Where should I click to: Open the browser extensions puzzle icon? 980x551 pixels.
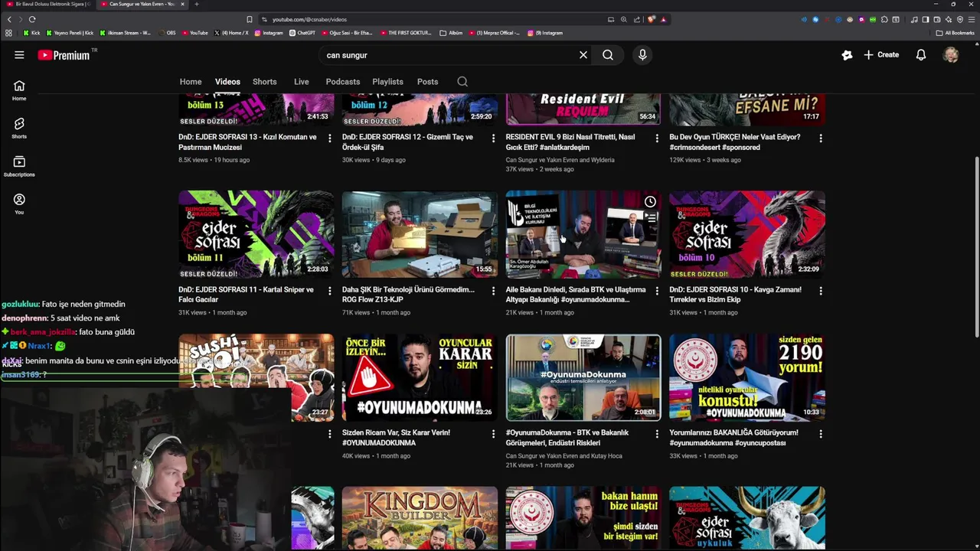point(884,19)
